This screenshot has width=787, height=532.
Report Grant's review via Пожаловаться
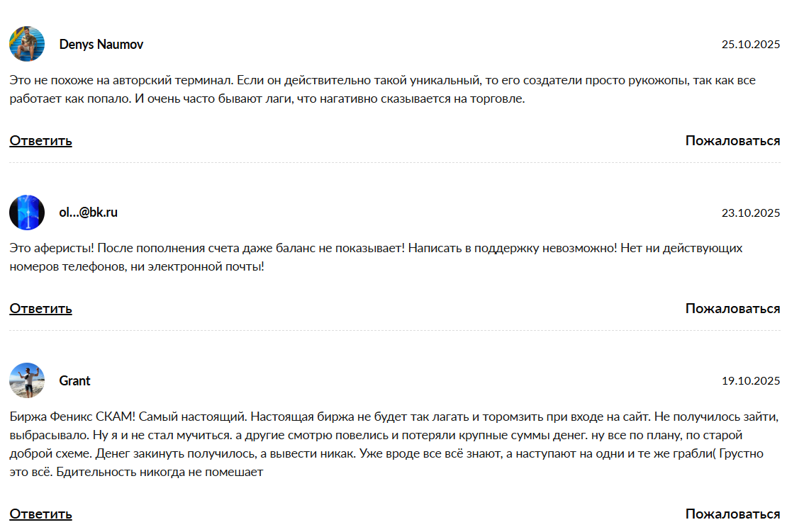tap(732, 514)
